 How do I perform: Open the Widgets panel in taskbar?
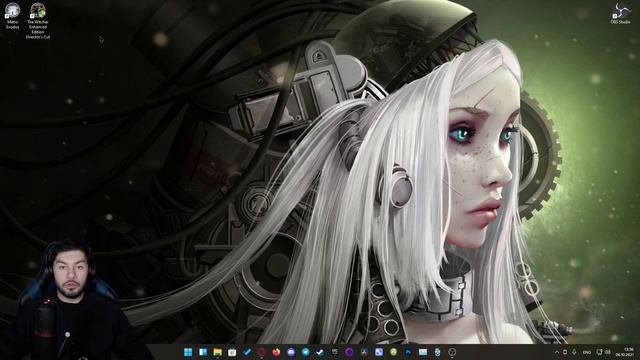pos(203,352)
